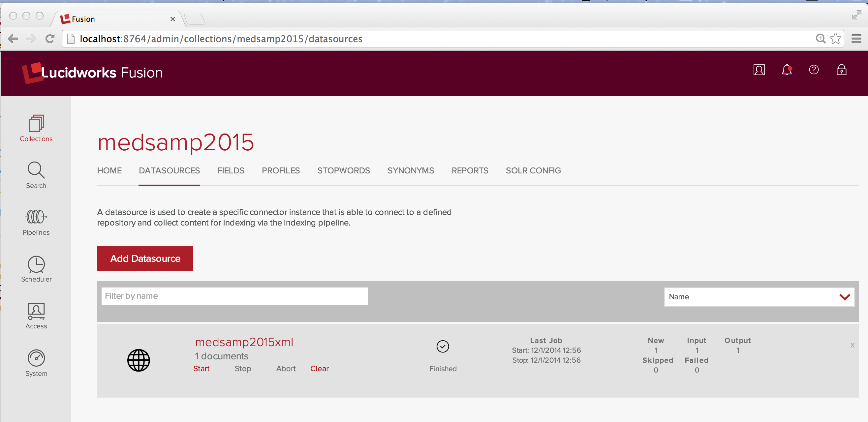Click 'Start: 12/1/2014 12:56' text
Viewport: 868px width, 422px height.
[x=546, y=350]
